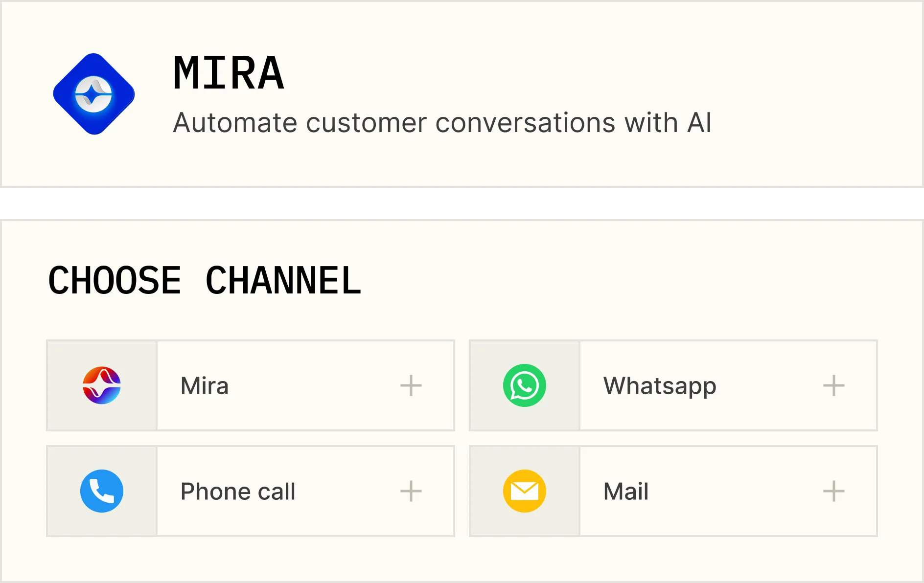Click the plus next to Mail
The height and width of the screenshot is (583, 924).
pyautogui.click(x=834, y=491)
